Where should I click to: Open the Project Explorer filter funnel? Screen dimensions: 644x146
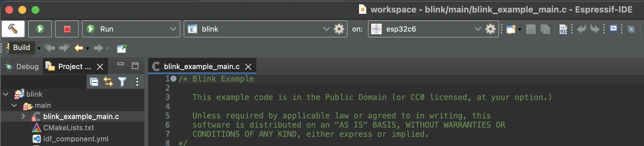pos(122,82)
